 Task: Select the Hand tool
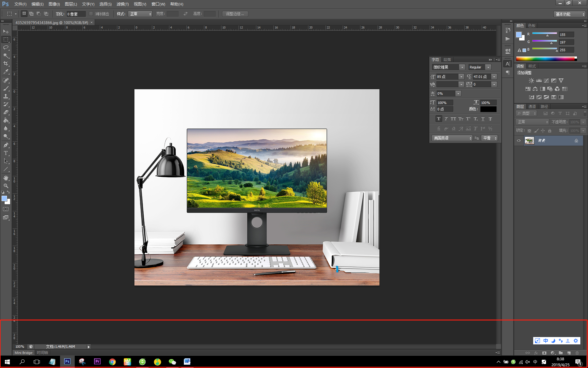6,178
